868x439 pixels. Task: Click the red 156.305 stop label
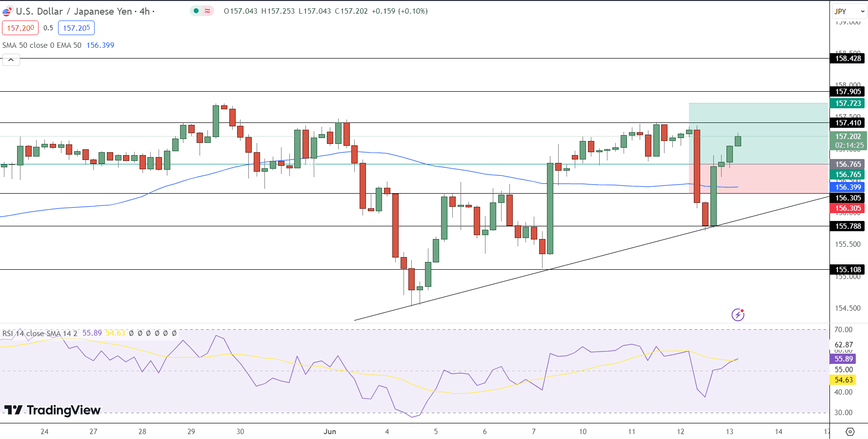click(848, 208)
